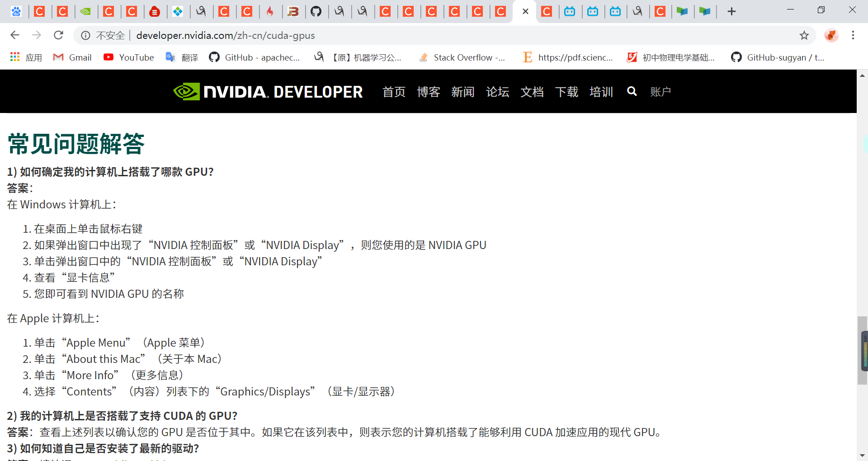Viewport: 868px width, 461px height.
Task: Click the 账户 account link
Action: tap(660, 92)
